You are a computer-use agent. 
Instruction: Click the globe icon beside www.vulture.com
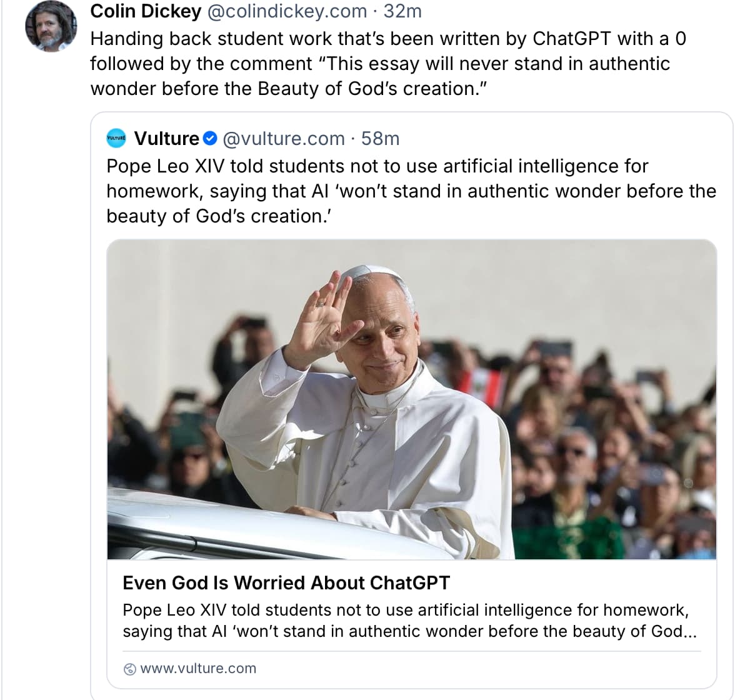(130, 669)
